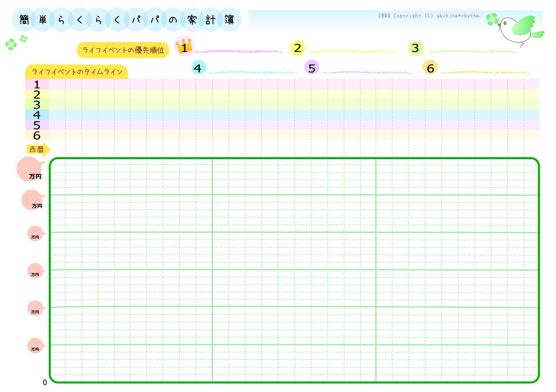The image size is (556, 392).
Task: Click the の character in the title
Action: click(173, 20)
